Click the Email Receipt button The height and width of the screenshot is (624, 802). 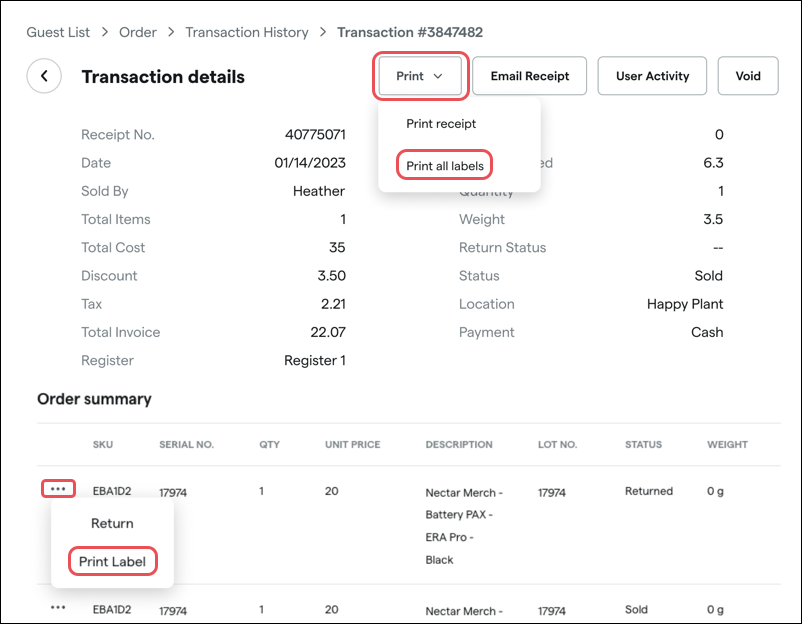(x=530, y=76)
